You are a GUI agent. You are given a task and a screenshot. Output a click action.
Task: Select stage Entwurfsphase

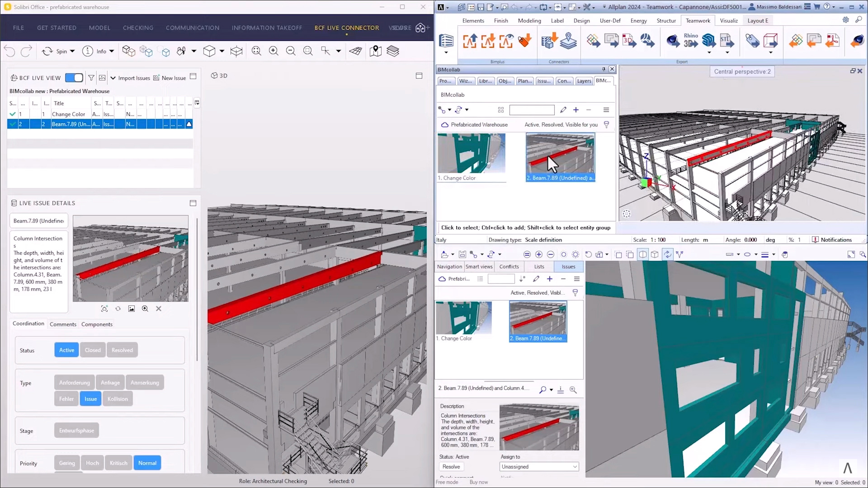pyautogui.click(x=76, y=431)
